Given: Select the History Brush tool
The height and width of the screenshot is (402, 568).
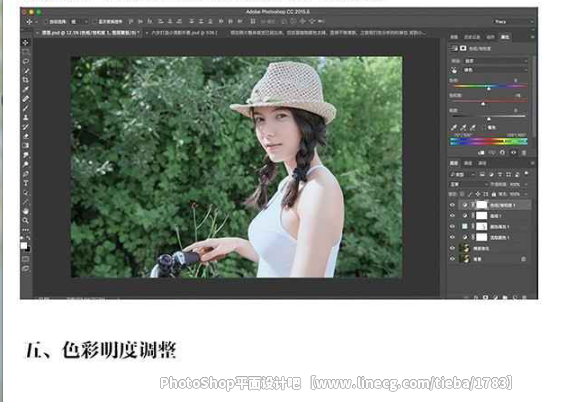Looking at the screenshot, I should click(x=25, y=127).
